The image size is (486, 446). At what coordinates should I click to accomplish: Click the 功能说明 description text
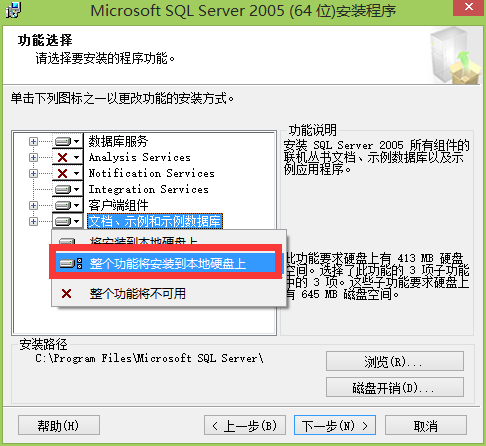pos(377,157)
